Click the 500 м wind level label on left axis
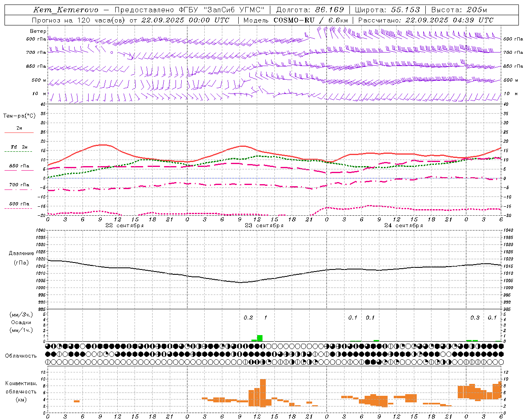 [x=39, y=80]
